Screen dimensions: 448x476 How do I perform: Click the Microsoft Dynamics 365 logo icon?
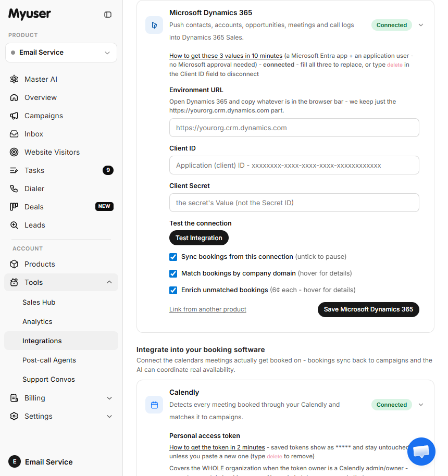click(154, 25)
